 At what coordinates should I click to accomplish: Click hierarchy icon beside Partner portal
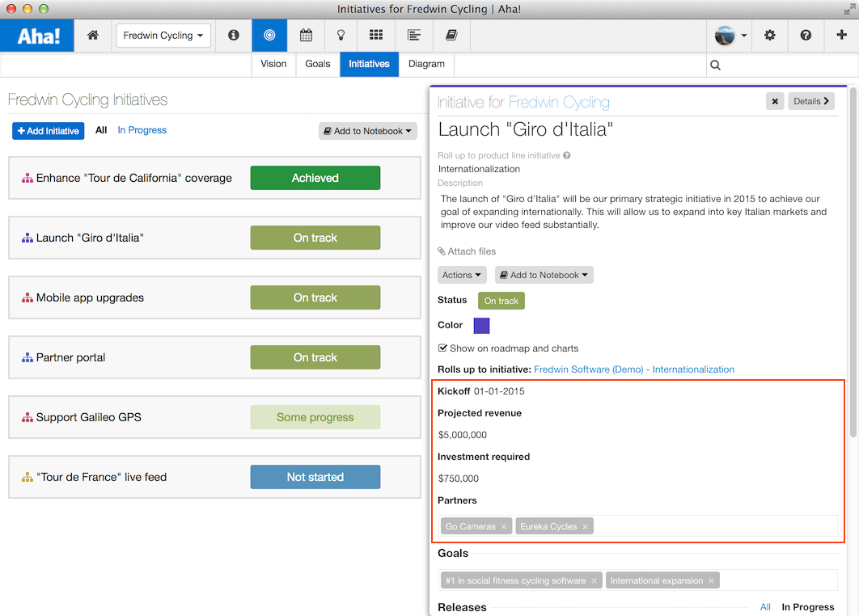point(27,357)
